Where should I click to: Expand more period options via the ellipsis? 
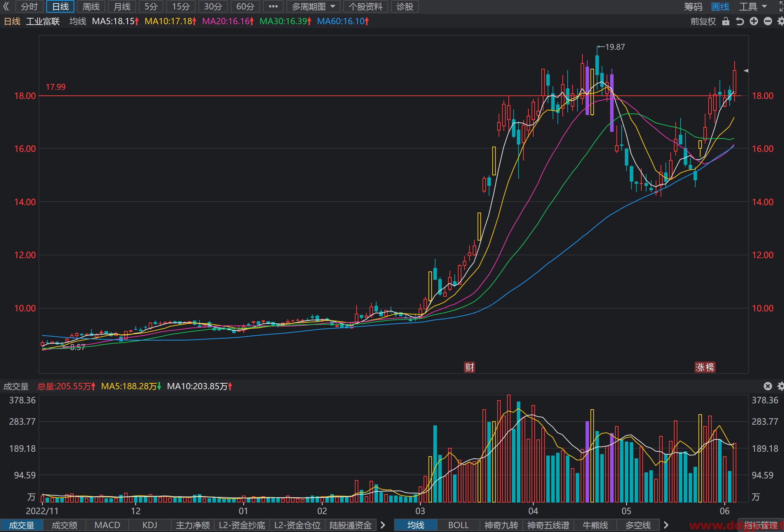(273, 7)
